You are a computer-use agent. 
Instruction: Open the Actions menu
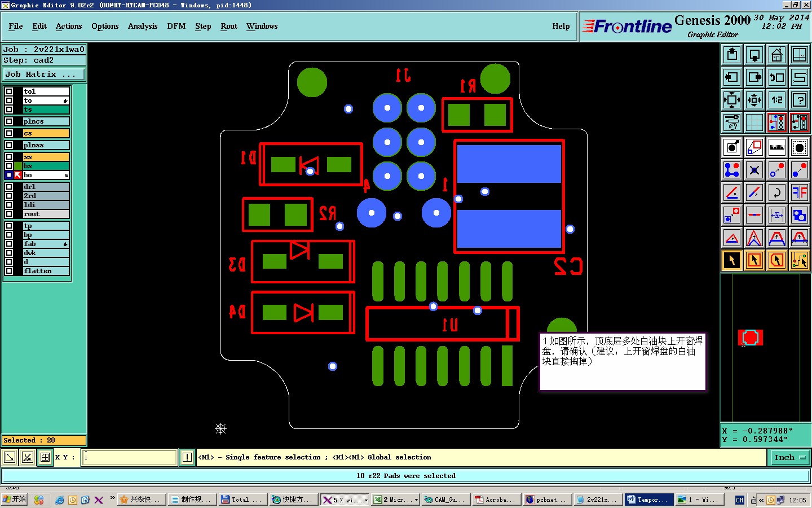click(x=69, y=27)
